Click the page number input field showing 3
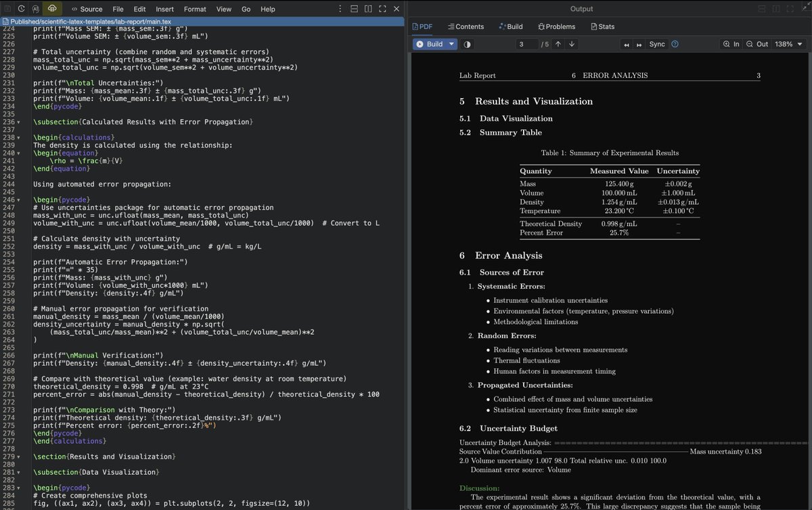Viewport: 812px width, 510px height. [x=526, y=44]
